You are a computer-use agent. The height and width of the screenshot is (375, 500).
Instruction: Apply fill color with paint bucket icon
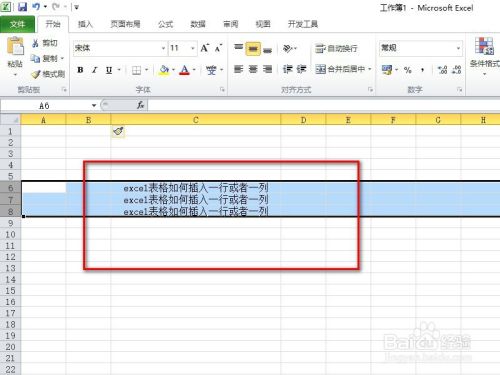(x=164, y=70)
